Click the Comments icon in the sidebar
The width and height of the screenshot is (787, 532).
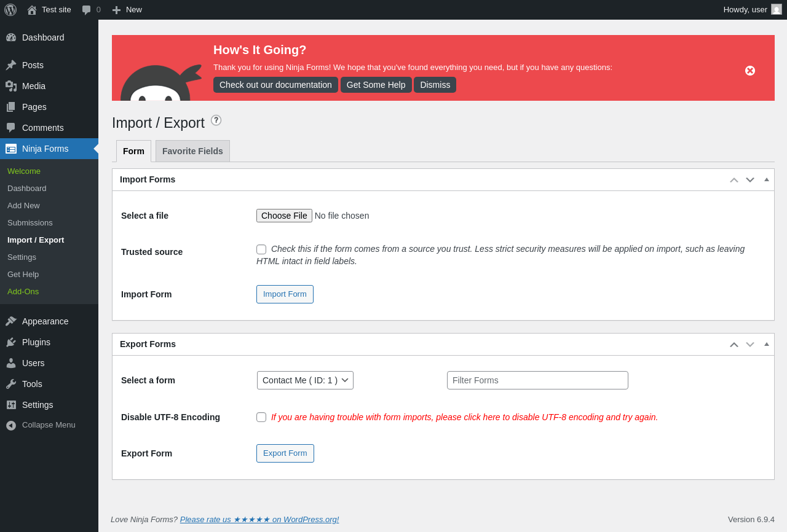pyautogui.click(x=11, y=128)
